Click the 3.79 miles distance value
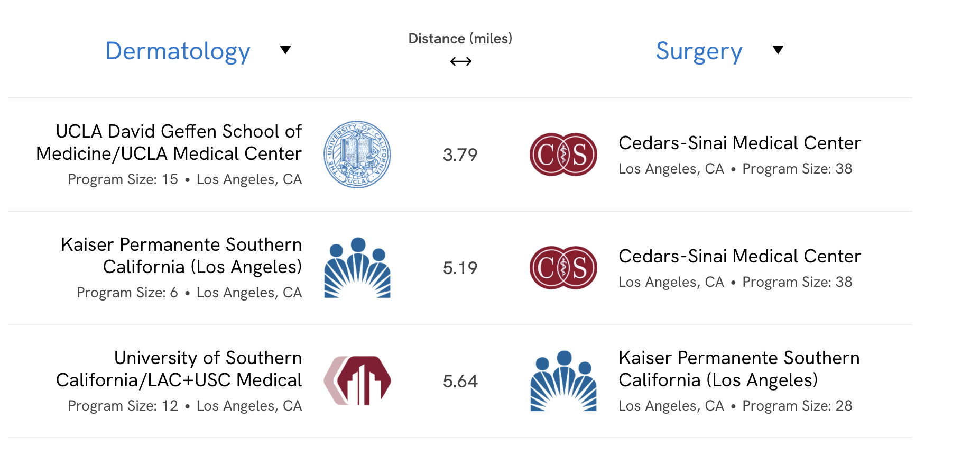The image size is (980, 454). click(460, 155)
